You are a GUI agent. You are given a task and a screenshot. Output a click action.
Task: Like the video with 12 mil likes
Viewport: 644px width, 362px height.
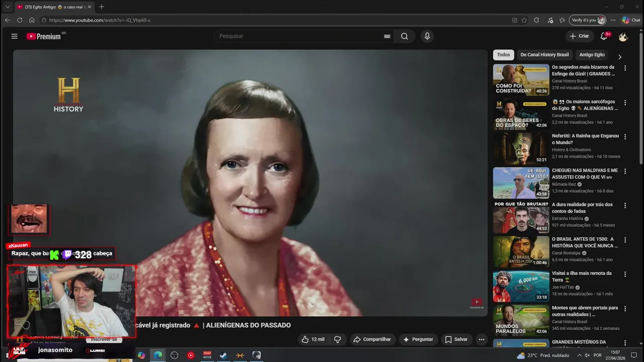(313, 339)
